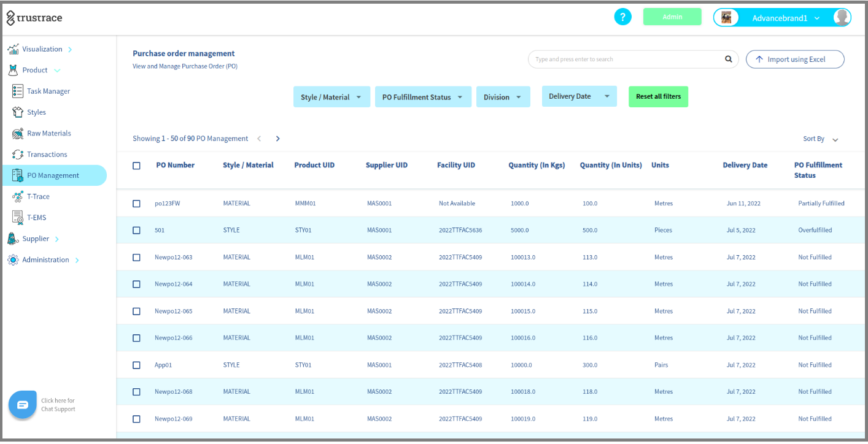This screenshot has height=444, width=868.
Task: Open Styles in the sidebar
Action: pos(36,112)
